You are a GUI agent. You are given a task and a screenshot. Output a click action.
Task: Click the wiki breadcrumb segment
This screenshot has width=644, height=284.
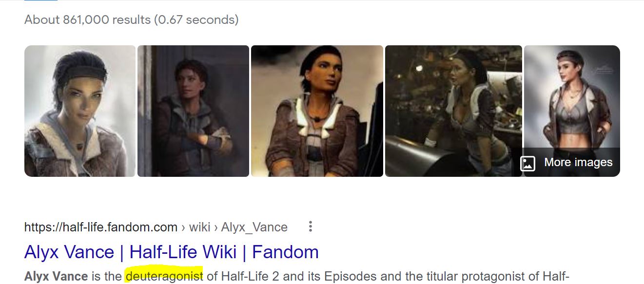[x=199, y=227]
